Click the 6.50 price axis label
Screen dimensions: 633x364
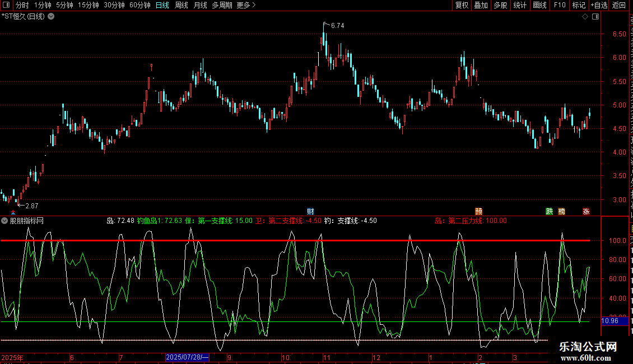point(619,34)
